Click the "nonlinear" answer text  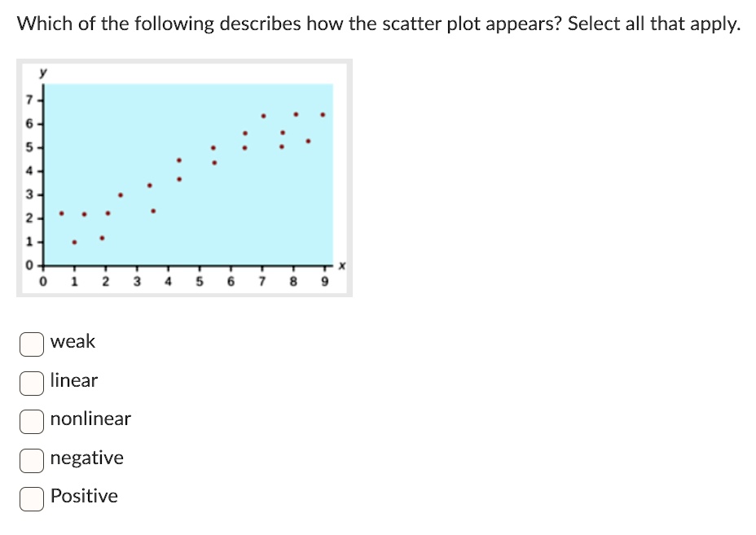pos(90,419)
